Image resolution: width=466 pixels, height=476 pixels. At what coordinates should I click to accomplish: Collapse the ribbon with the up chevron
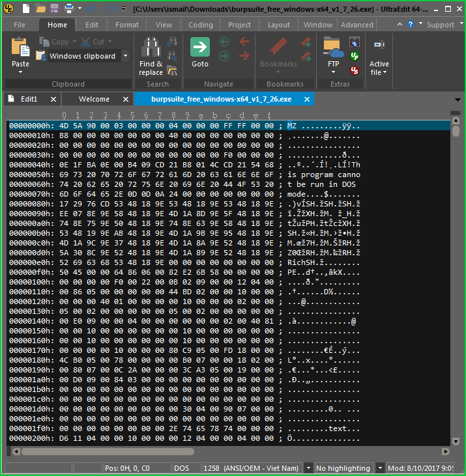coord(400,24)
